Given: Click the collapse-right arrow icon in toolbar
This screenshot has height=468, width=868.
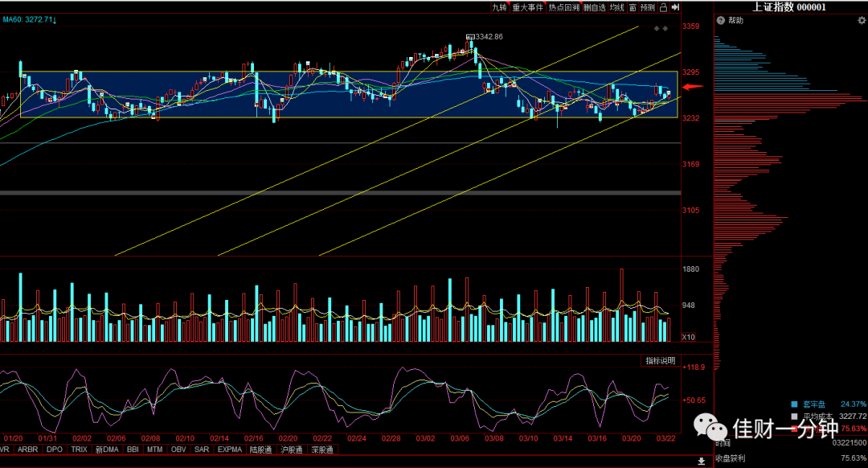Looking at the screenshot, I should pyautogui.click(x=675, y=7).
